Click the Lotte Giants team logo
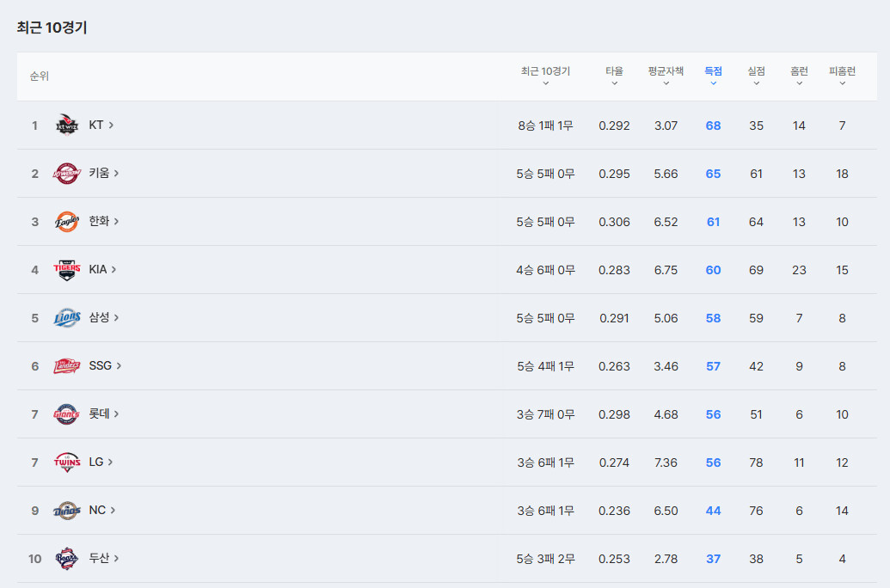This screenshot has height=588, width=890. [x=67, y=414]
